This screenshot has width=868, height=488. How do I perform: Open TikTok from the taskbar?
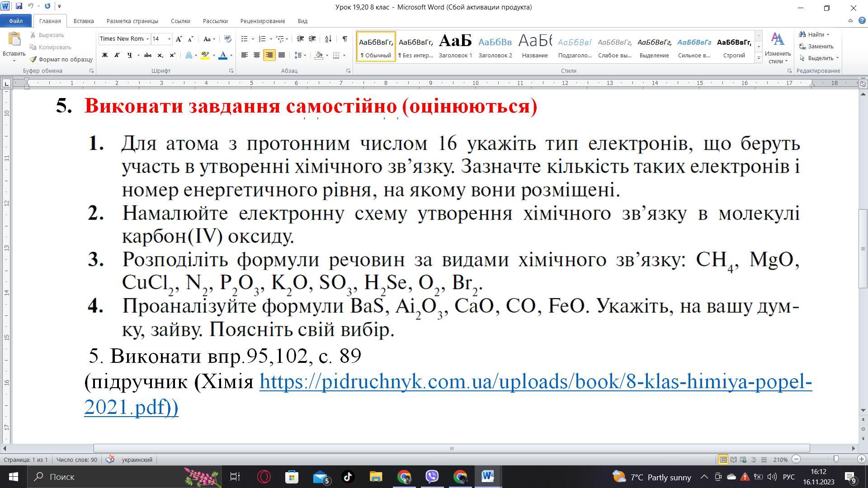(348, 477)
